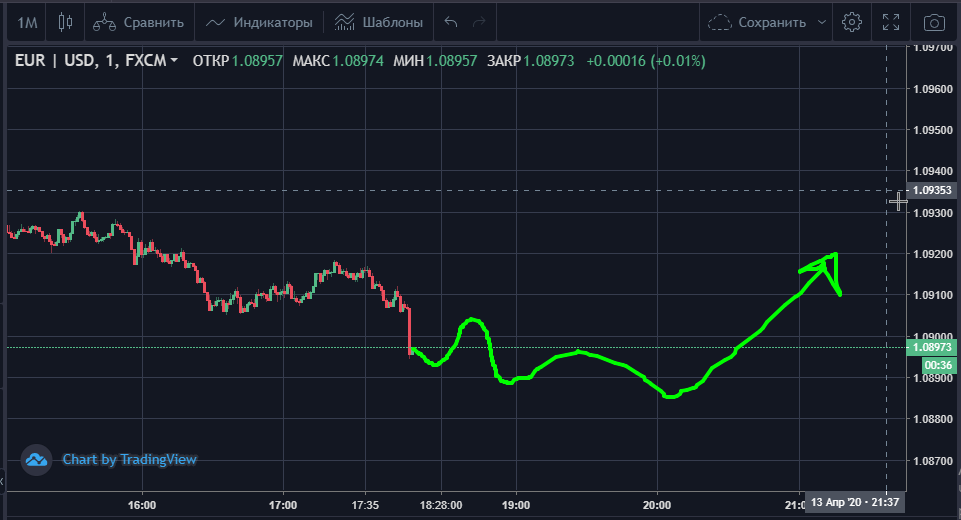Undo the last chart action

[x=451, y=23]
